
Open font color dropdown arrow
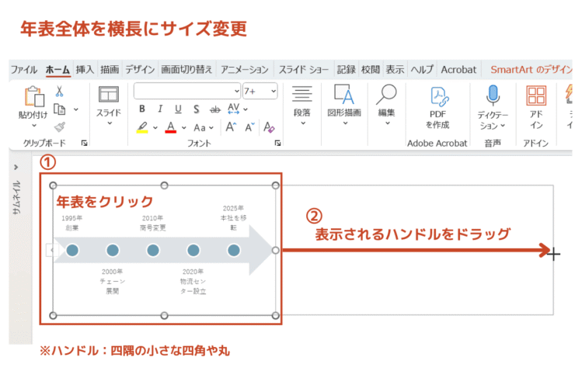[x=183, y=128]
